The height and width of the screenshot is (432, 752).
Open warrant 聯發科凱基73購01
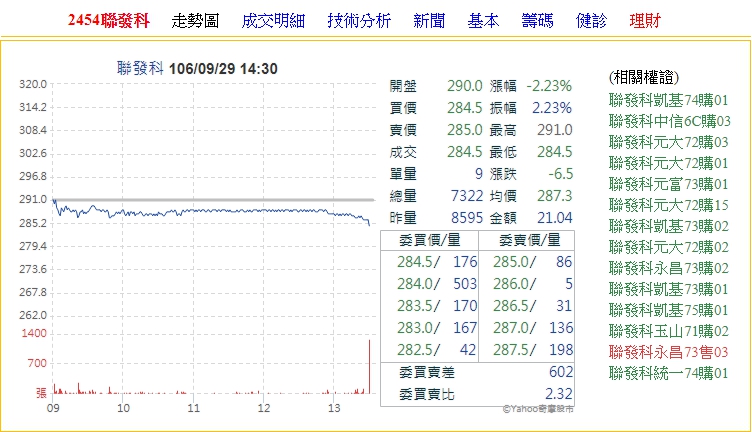[x=669, y=289]
